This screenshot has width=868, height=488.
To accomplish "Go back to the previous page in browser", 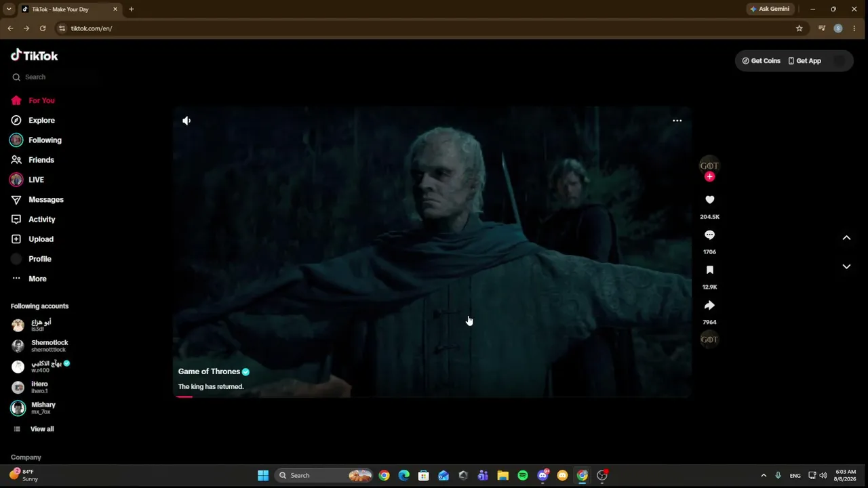I will point(10,28).
